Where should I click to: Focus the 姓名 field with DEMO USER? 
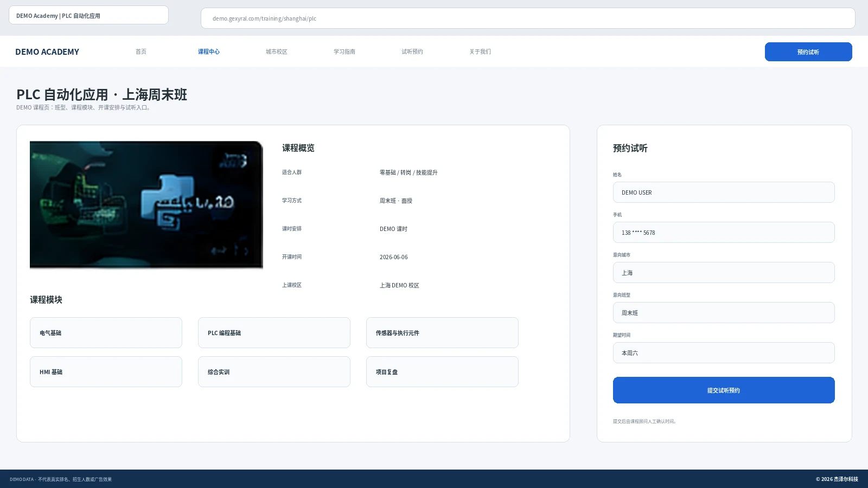[724, 192]
